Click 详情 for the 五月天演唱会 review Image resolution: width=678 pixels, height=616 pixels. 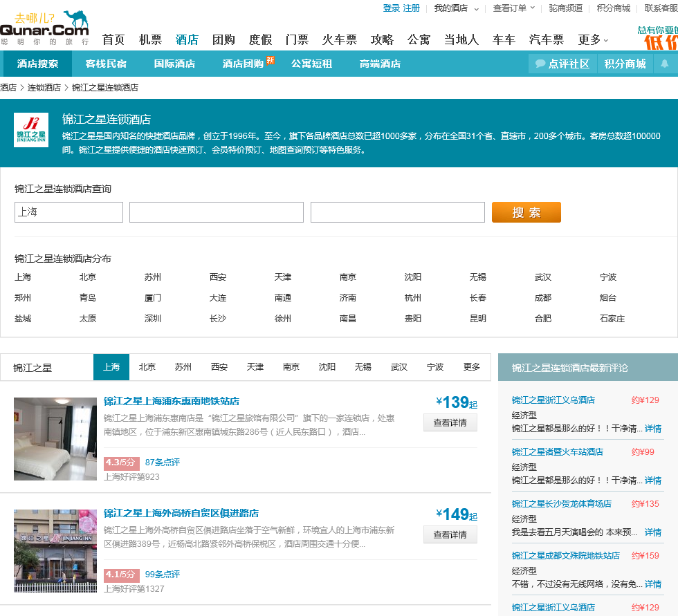[653, 532]
